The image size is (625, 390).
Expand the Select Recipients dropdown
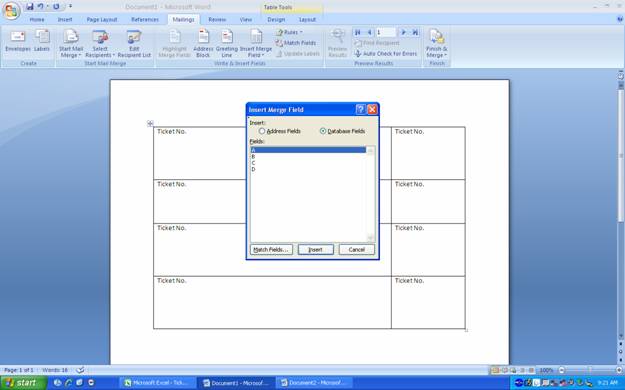pos(100,43)
